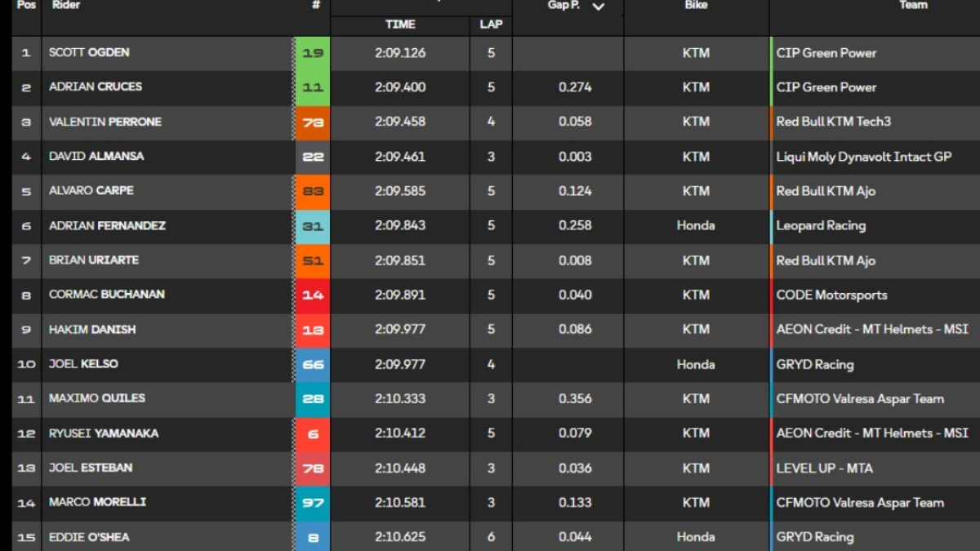The width and height of the screenshot is (980, 551).
Task: Open the Team column header
Action: pos(913,5)
